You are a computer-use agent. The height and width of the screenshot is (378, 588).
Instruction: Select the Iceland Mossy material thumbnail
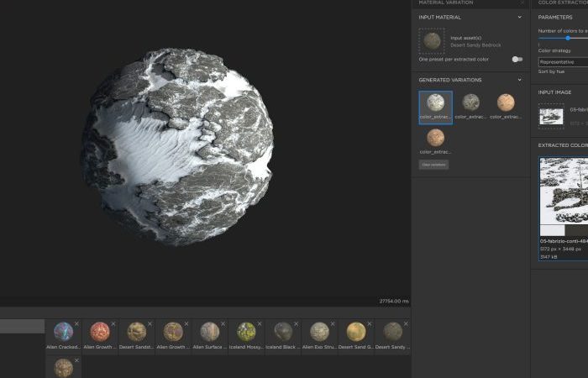(x=246, y=332)
